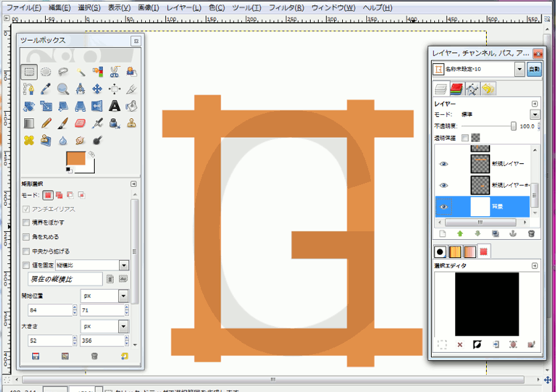Create a new layer with the new layer icon
The width and height of the screenshot is (556, 392).
pos(442,233)
